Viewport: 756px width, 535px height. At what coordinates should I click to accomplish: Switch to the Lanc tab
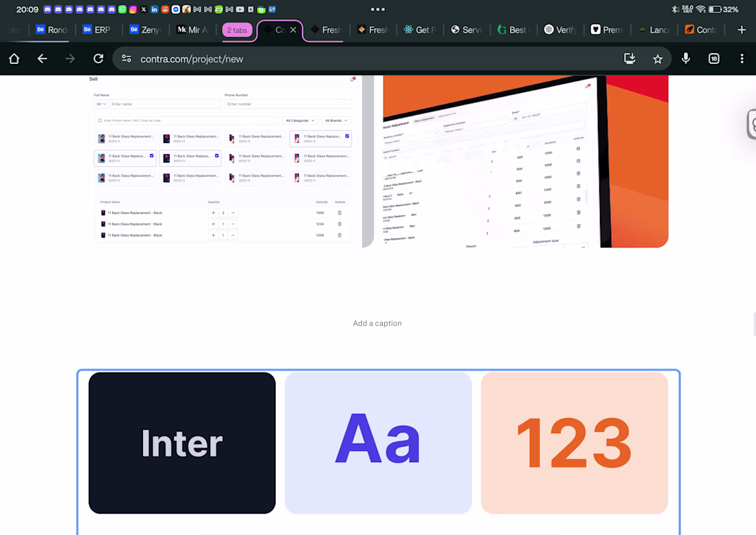click(x=654, y=30)
